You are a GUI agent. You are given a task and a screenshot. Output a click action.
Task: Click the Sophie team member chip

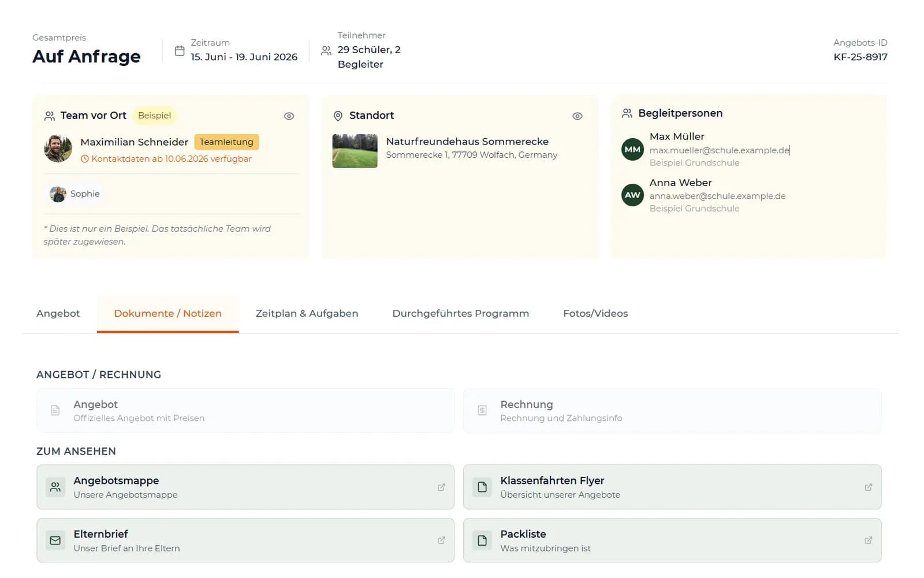(x=75, y=194)
